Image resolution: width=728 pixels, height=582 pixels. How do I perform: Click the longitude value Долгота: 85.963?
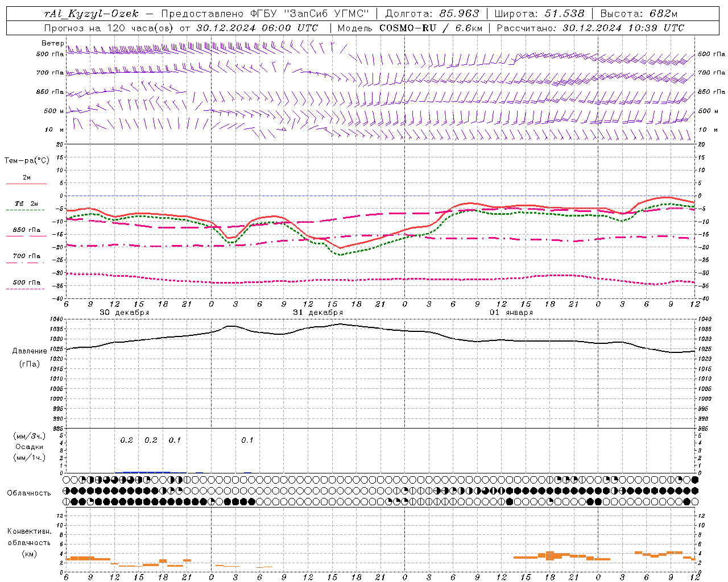[x=432, y=14]
